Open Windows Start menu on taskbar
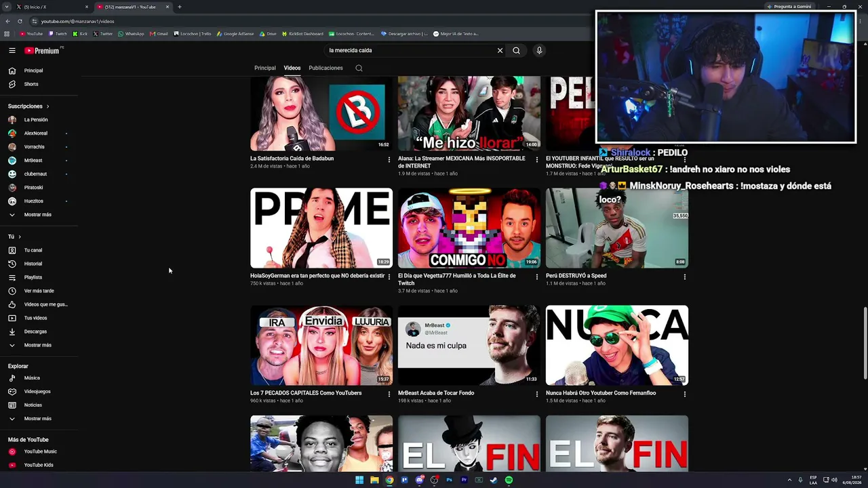The height and width of the screenshot is (488, 868). click(x=359, y=480)
